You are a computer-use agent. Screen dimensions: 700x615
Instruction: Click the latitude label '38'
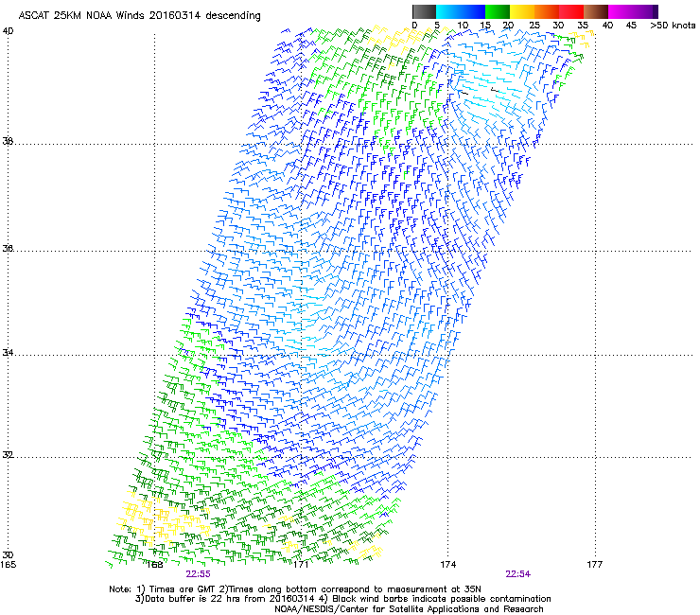(x=8, y=141)
